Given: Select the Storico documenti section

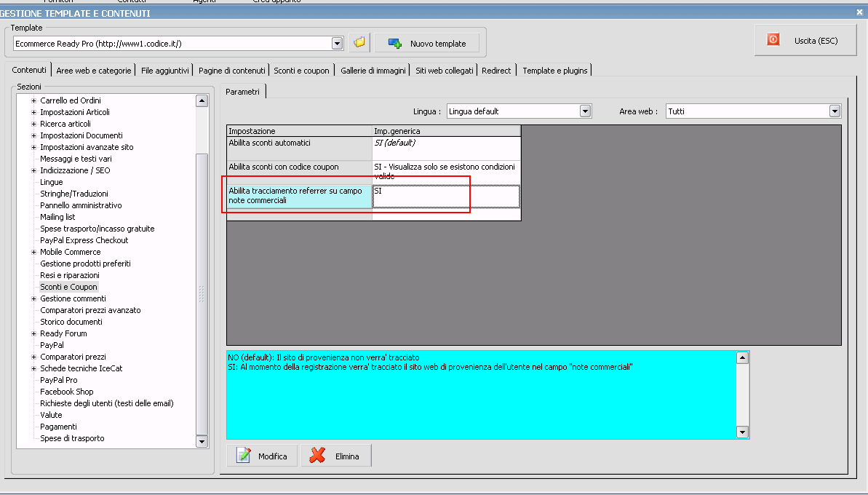Looking at the screenshot, I should [71, 322].
